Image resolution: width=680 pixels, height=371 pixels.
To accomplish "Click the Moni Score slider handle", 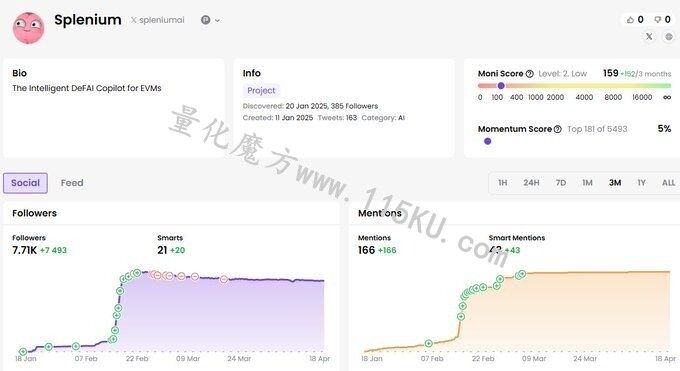I will [501, 85].
